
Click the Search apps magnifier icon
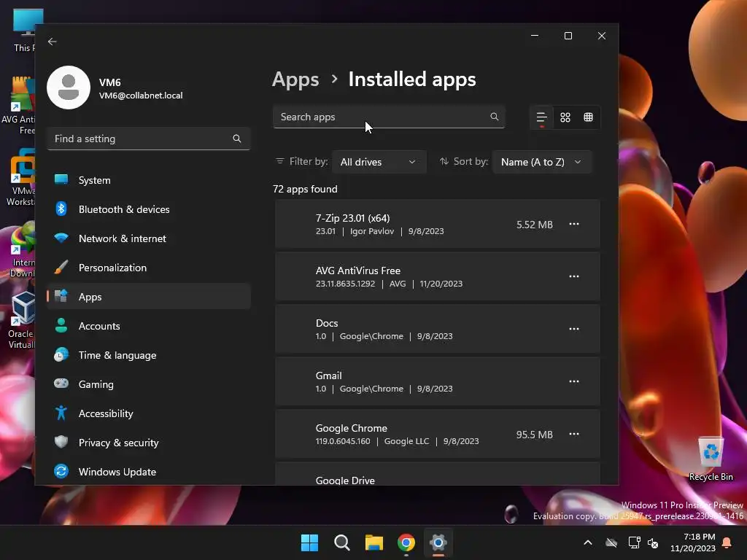pyautogui.click(x=494, y=117)
